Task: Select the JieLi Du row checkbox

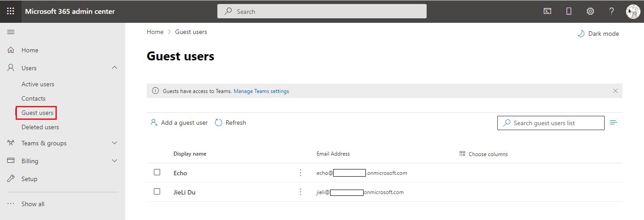Action: 157,191
